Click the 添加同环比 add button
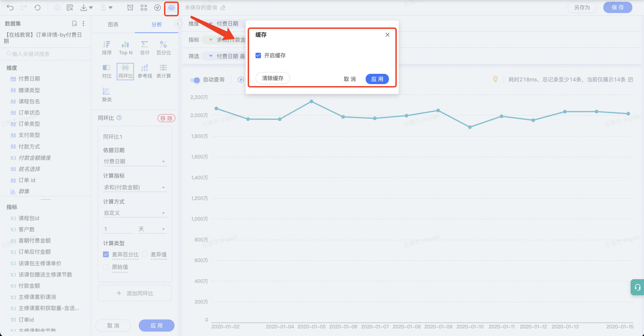644x336 pixels. 135,293
